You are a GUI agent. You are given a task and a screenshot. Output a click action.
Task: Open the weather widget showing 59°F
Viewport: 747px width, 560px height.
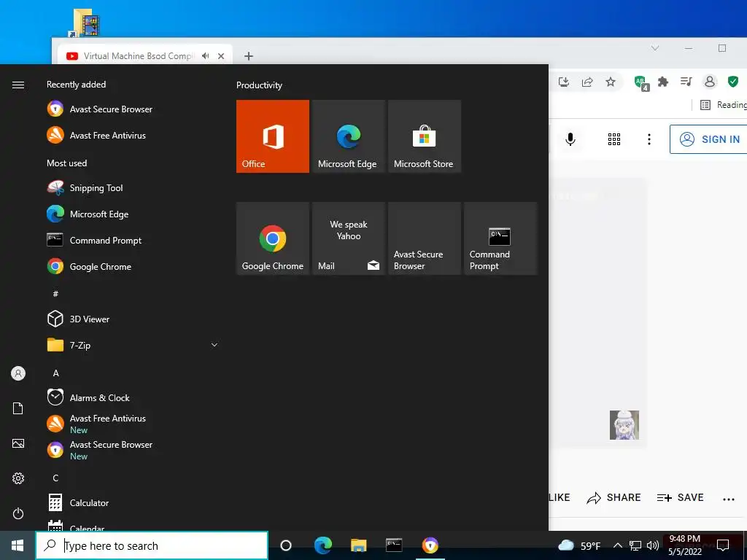[x=578, y=545]
